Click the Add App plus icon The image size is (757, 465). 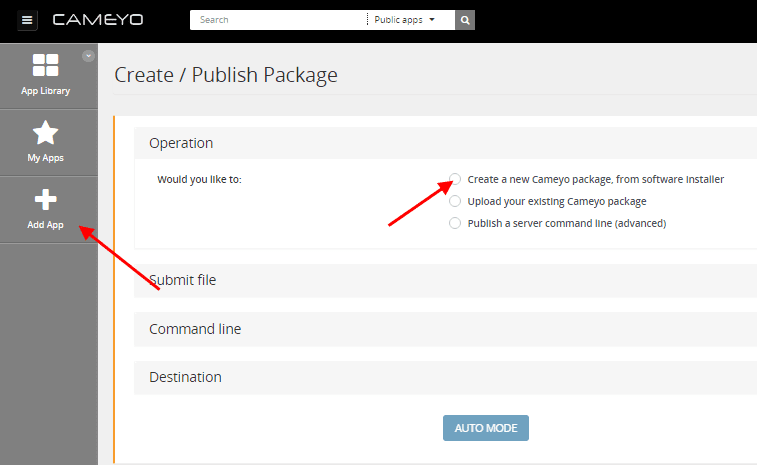(x=45, y=199)
